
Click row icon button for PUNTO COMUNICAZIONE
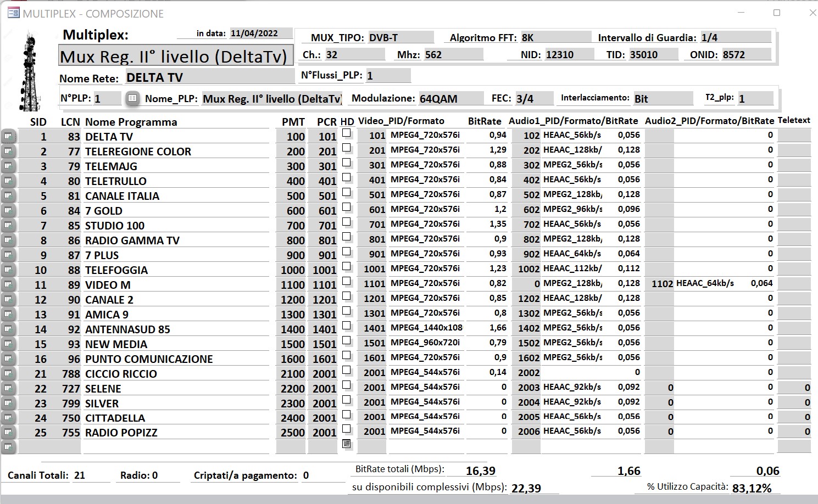pos(8,359)
